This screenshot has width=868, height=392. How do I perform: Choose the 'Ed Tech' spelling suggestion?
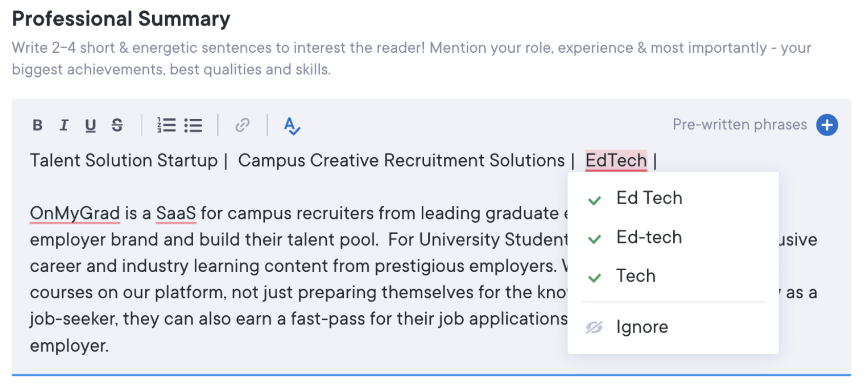(649, 199)
